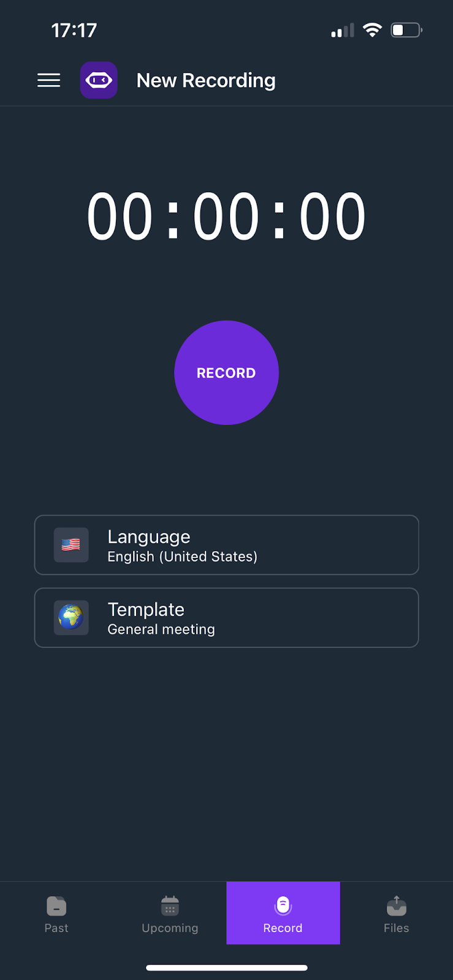This screenshot has height=980, width=453.
Task: Switch to the Past tab
Action: point(56,914)
